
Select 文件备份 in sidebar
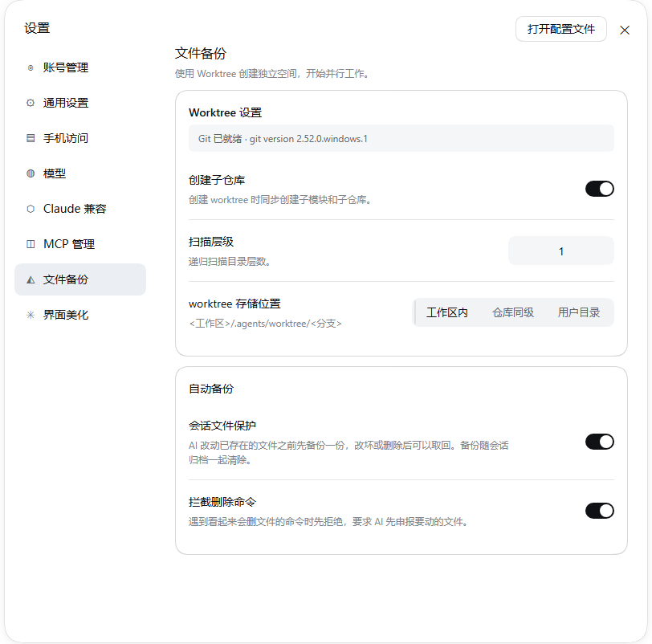tap(79, 279)
